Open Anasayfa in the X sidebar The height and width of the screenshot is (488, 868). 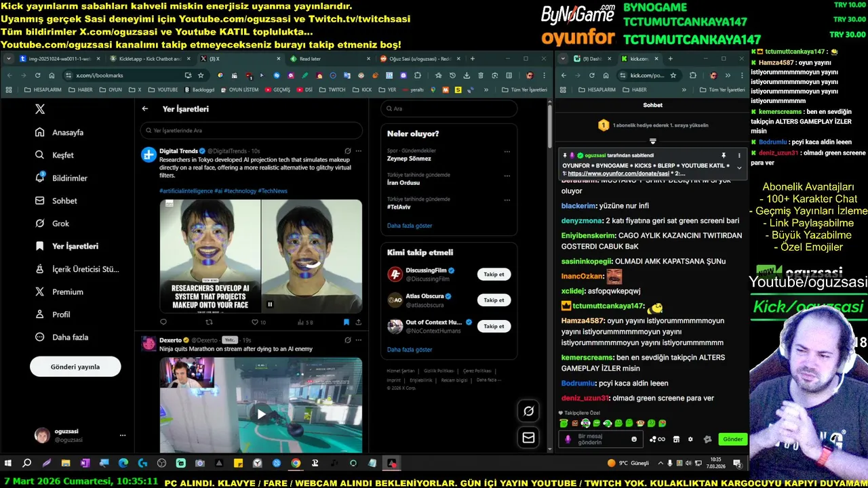pyautogui.click(x=60, y=132)
